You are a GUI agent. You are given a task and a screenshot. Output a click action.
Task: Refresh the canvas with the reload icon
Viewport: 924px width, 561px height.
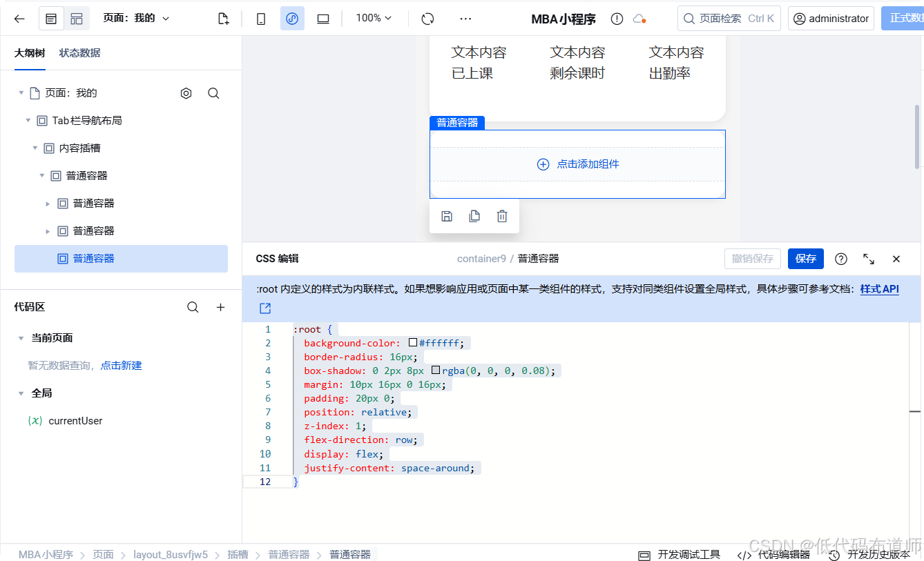click(427, 19)
